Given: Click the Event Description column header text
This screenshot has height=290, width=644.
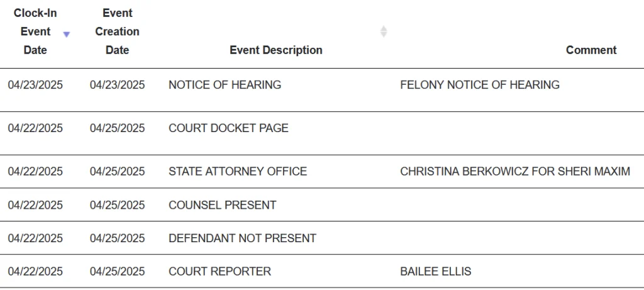Looking at the screenshot, I should [275, 50].
